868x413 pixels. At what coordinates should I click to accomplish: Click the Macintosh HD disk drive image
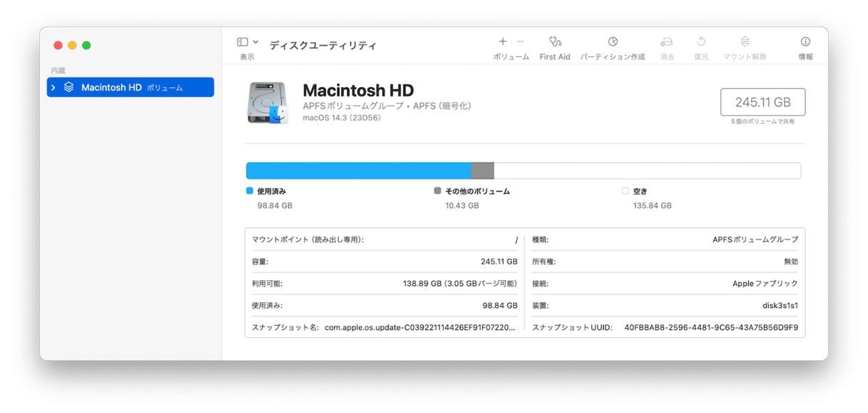point(268,102)
